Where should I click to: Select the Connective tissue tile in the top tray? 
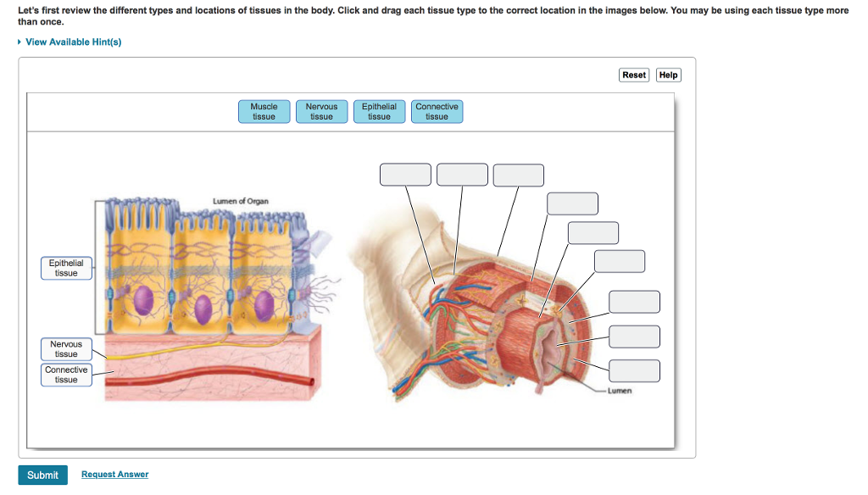point(437,111)
